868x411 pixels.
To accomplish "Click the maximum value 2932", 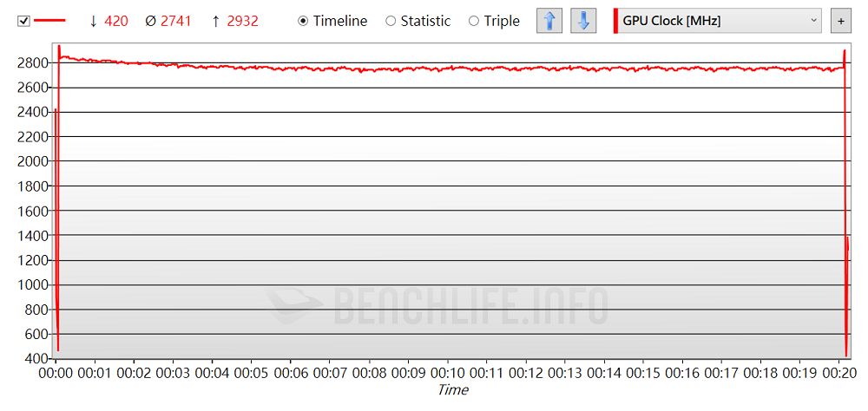I will pyautogui.click(x=242, y=21).
